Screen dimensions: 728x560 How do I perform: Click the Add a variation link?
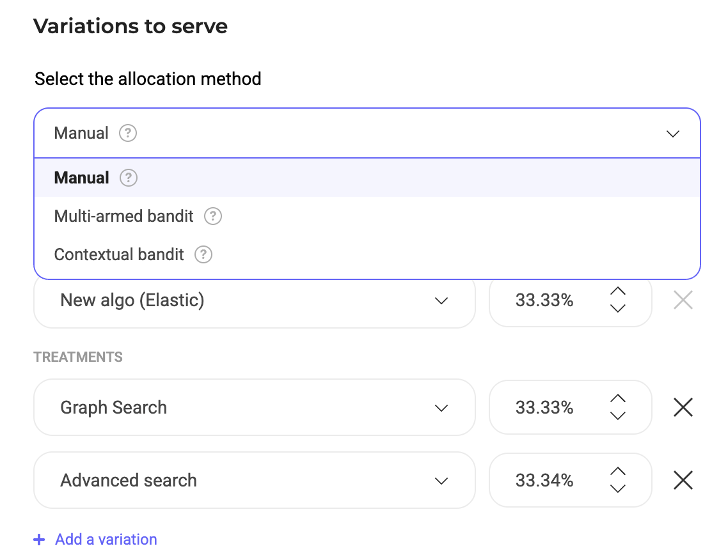[x=106, y=540]
